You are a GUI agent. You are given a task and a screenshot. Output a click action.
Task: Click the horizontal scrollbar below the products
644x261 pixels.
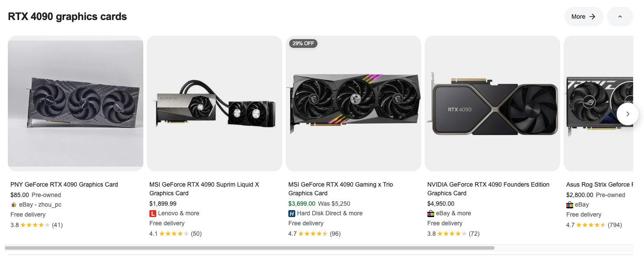(250, 248)
